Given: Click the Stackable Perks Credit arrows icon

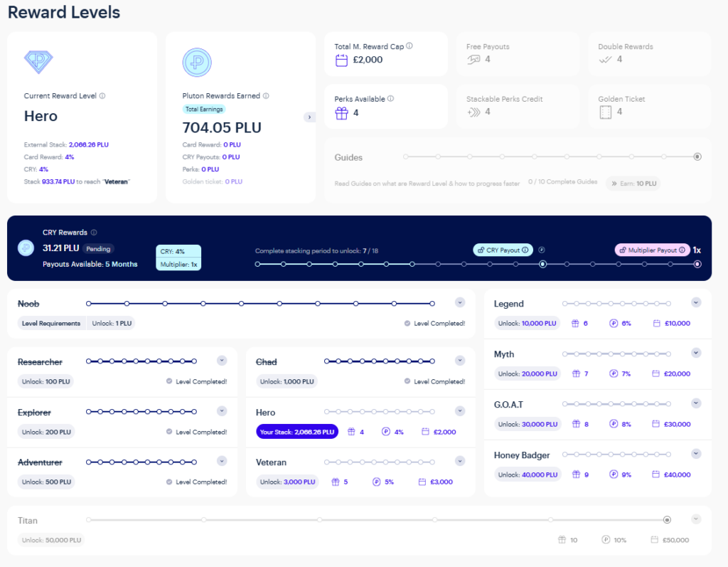Looking at the screenshot, I should click(x=473, y=112).
